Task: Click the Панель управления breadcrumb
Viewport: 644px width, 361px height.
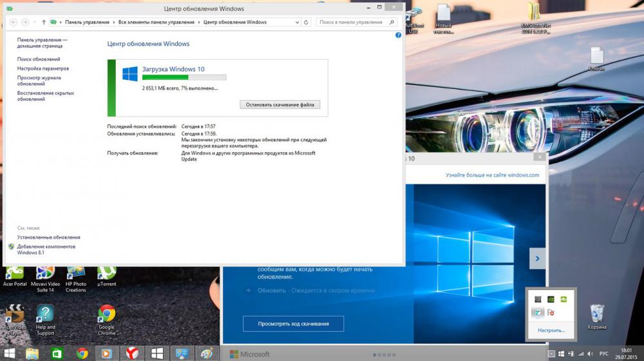Action: coord(87,22)
